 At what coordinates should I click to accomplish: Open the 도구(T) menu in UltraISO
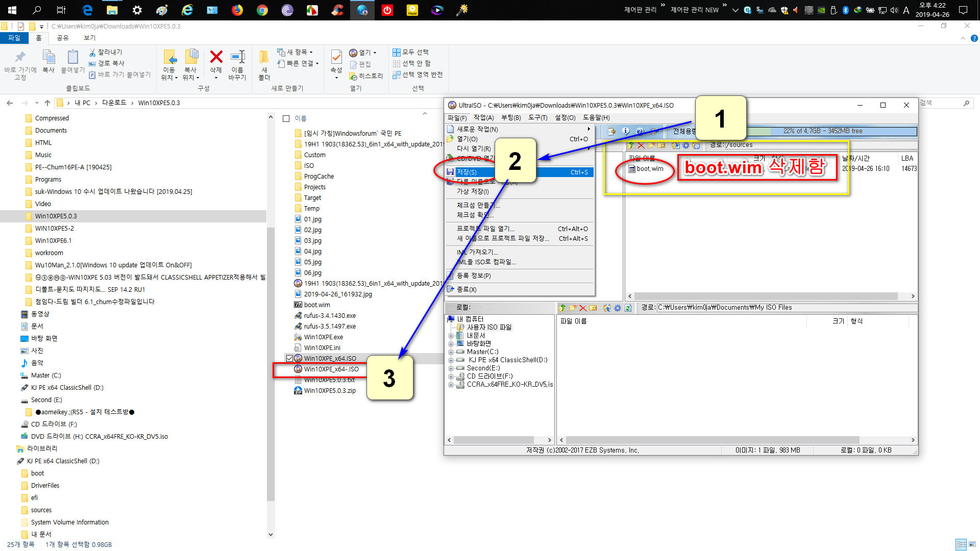[x=537, y=118]
